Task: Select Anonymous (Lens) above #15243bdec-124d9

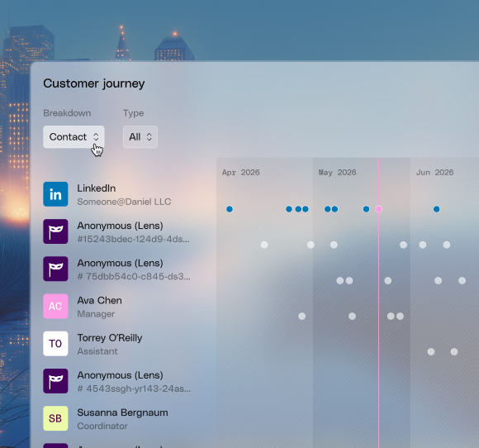Action: tap(120, 226)
